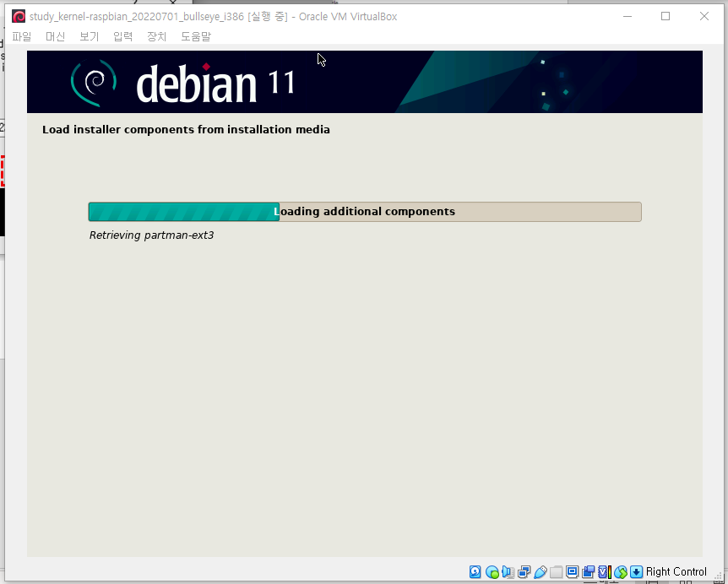
Task: Open the hard disk activity icon
Action: (475, 571)
